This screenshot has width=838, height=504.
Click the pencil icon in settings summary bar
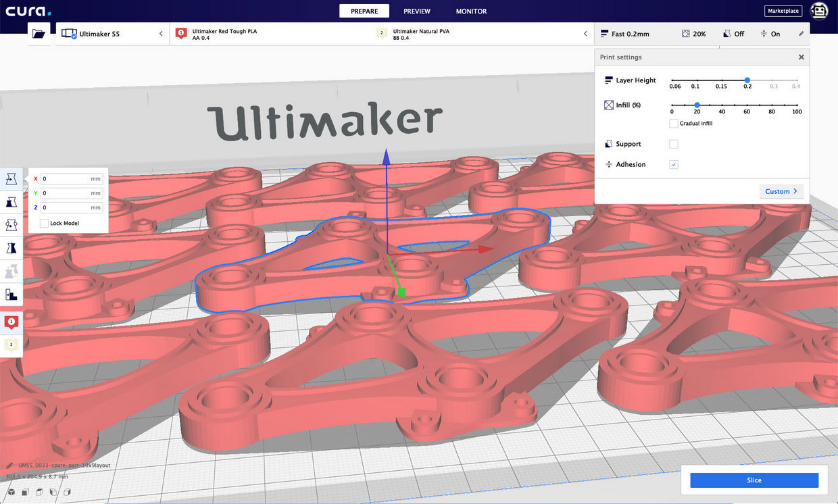tap(802, 34)
